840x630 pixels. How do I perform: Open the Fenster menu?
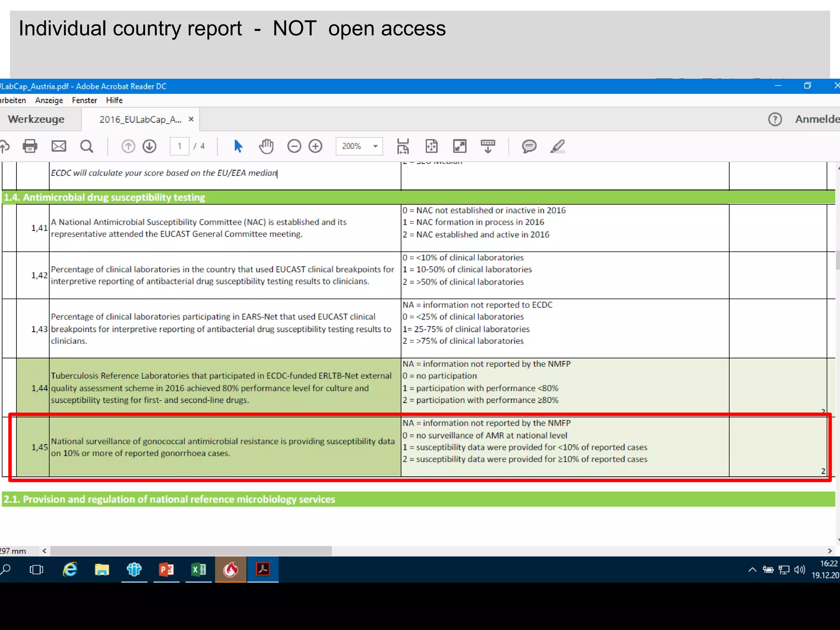(x=84, y=100)
